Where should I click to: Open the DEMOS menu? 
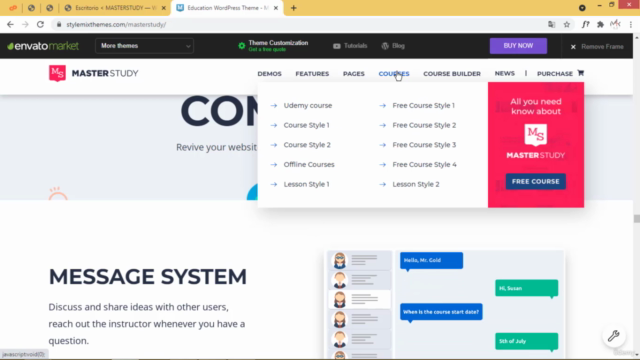pyautogui.click(x=269, y=74)
